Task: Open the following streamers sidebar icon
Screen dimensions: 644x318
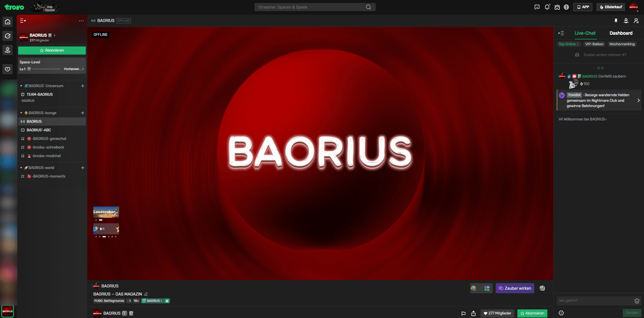Action: coord(8,50)
